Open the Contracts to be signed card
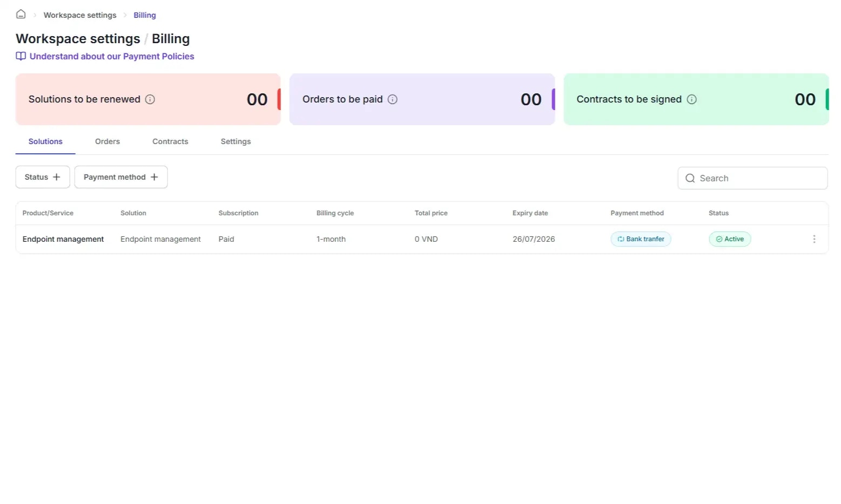841x504 pixels. 696,99
